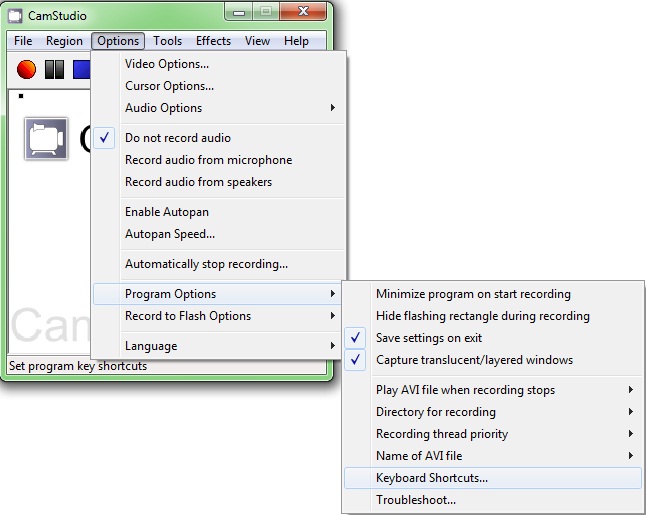The image size is (646, 515).
Task: Open the Effects menu
Action: [x=213, y=41]
